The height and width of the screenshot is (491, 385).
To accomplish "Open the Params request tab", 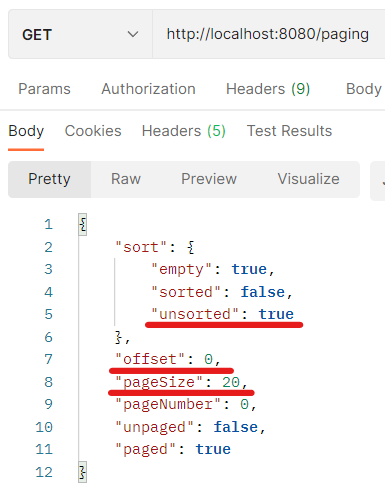I will (44, 89).
